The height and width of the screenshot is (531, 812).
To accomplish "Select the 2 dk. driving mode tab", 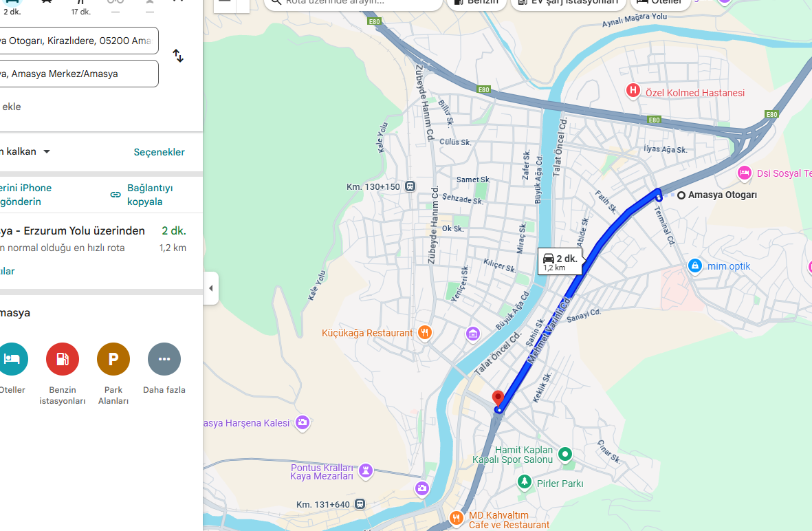I will (12, 8).
